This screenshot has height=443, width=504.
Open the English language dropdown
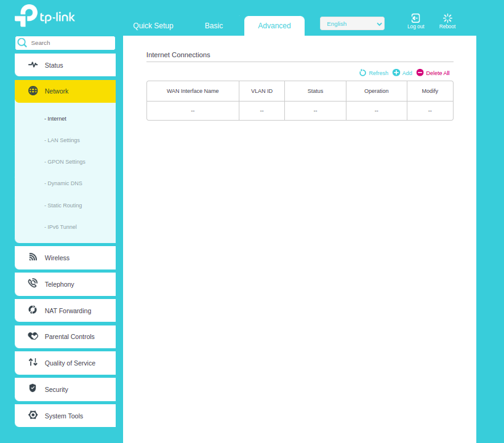(x=352, y=23)
